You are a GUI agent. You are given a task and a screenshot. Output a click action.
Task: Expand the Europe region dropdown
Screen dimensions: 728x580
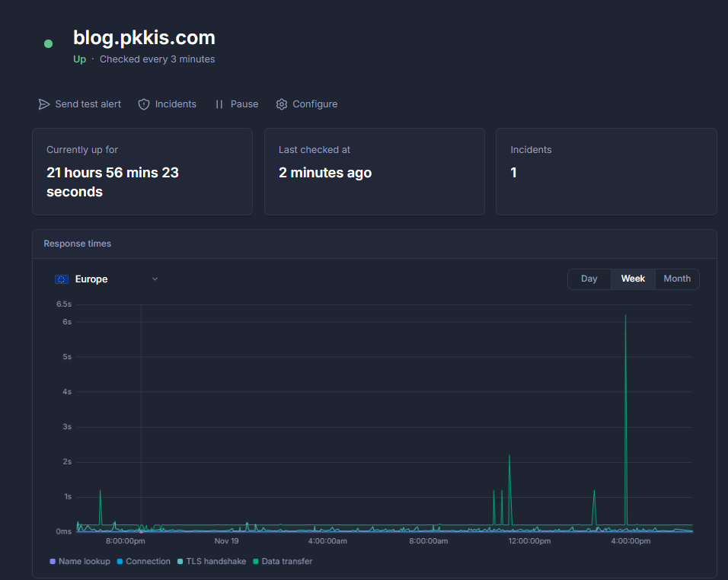[x=107, y=279]
